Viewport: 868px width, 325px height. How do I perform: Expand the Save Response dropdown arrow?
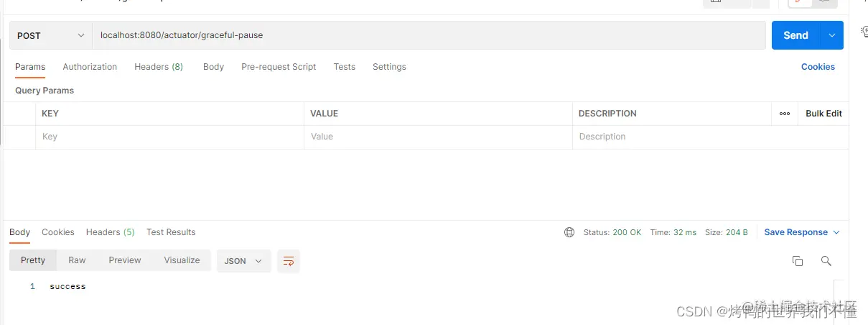[x=836, y=232]
